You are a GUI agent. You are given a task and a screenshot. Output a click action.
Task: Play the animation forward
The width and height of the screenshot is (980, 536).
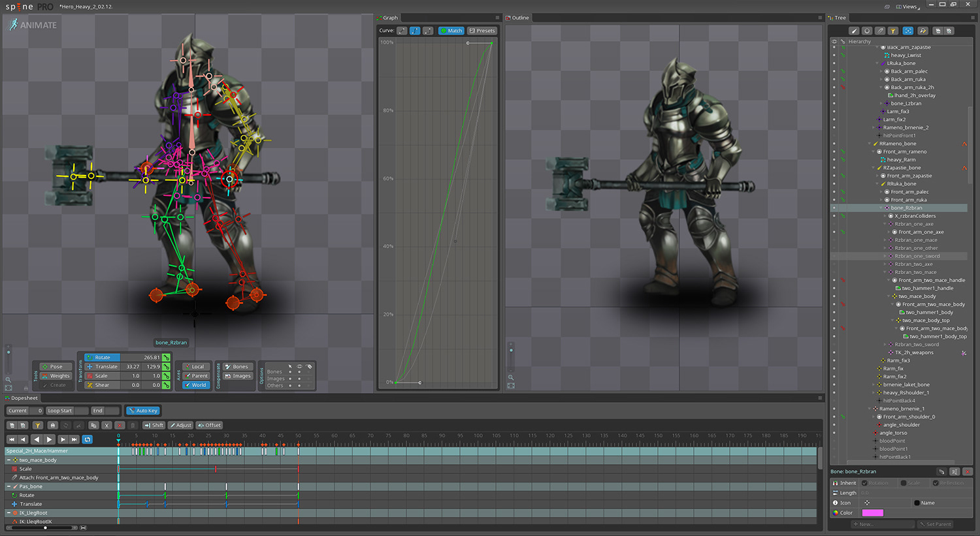pyautogui.click(x=49, y=439)
